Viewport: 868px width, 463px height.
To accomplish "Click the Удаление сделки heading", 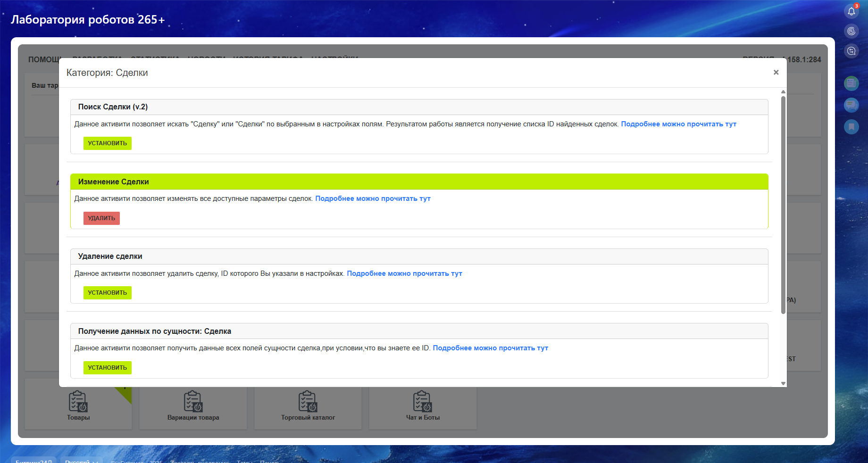I will click(x=110, y=256).
